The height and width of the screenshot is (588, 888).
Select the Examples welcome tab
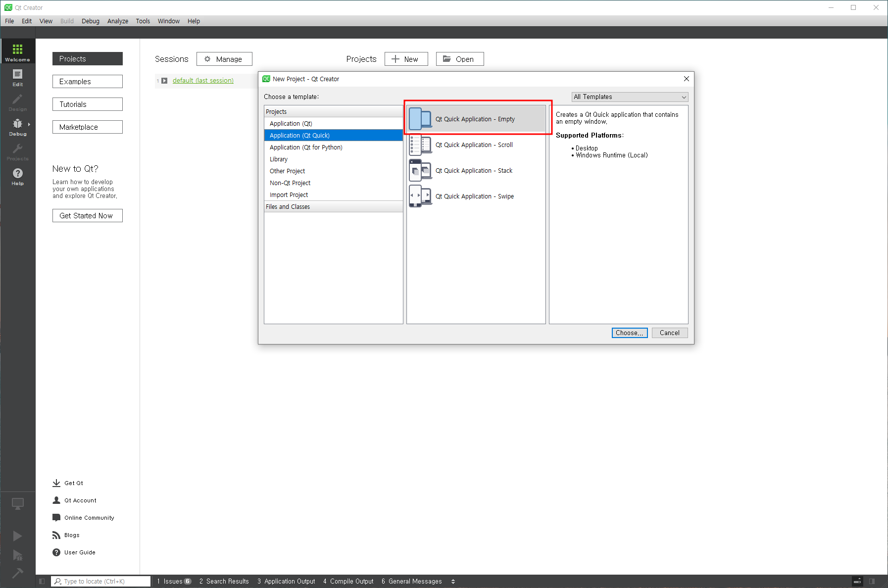[88, 81]
